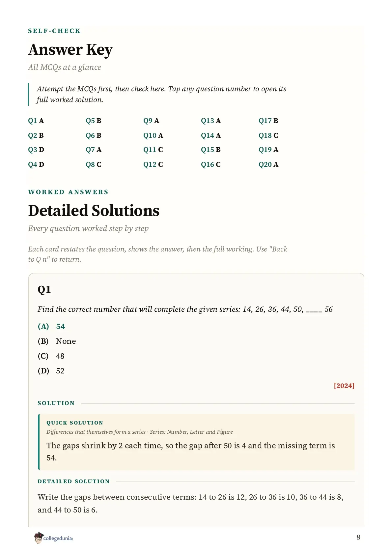Go to Q16 worked solution
Screen dimensions: 392x555
coord(211,164)
